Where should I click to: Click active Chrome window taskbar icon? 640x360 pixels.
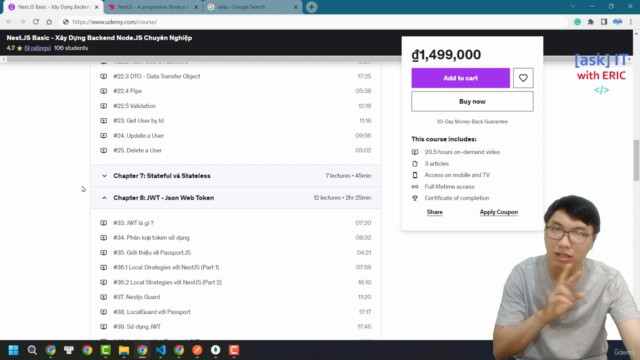[142, 350]
